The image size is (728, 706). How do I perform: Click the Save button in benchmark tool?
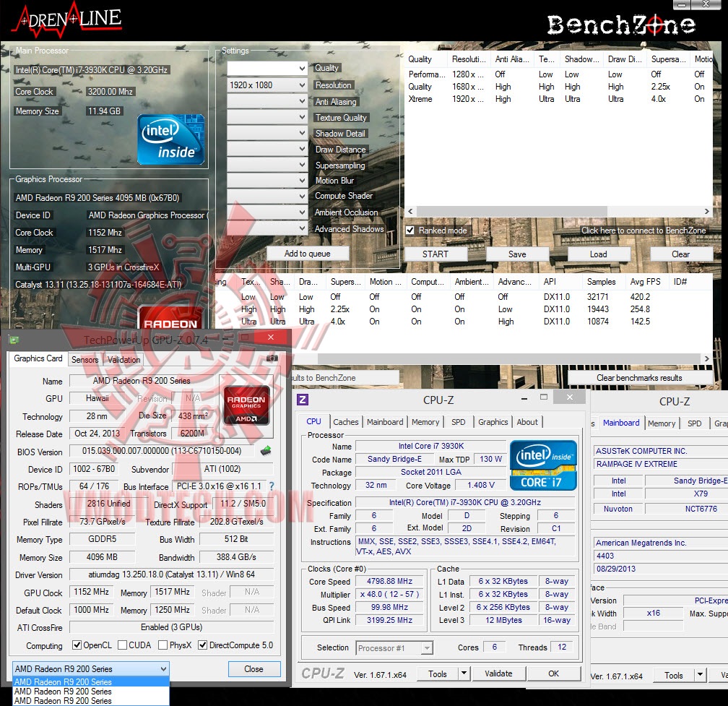517,254
